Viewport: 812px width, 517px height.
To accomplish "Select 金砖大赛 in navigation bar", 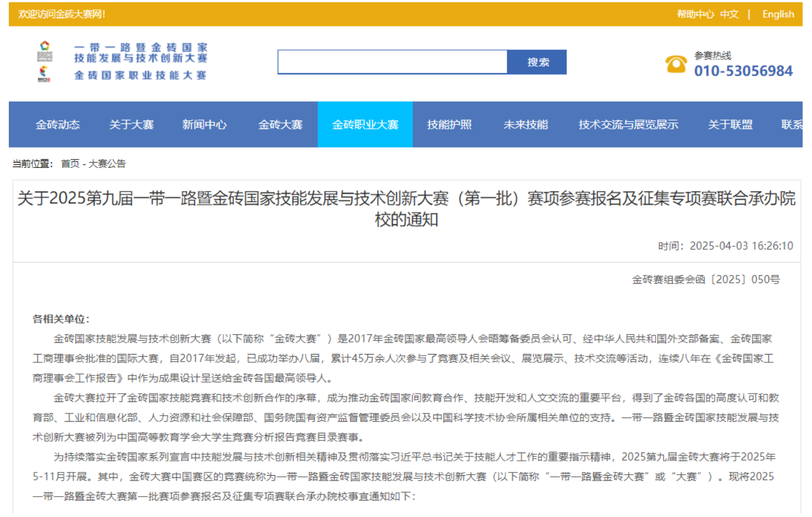I will click(280, 125).
